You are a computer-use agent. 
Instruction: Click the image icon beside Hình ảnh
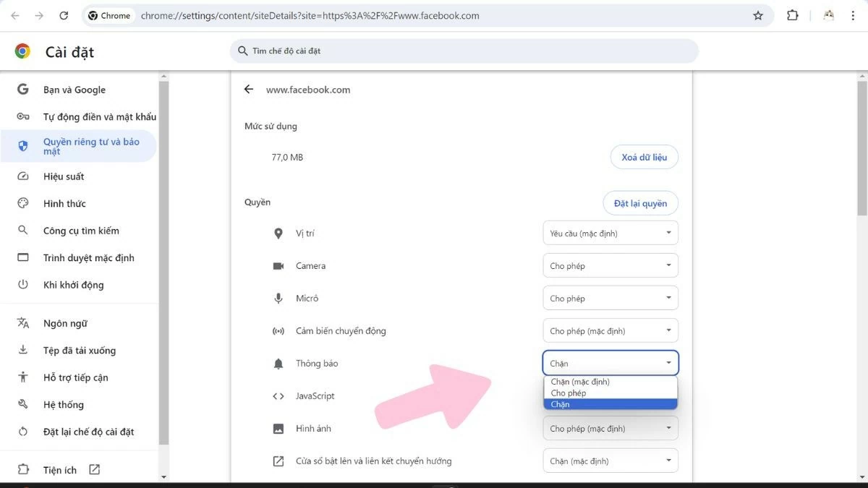coord(278,428)
